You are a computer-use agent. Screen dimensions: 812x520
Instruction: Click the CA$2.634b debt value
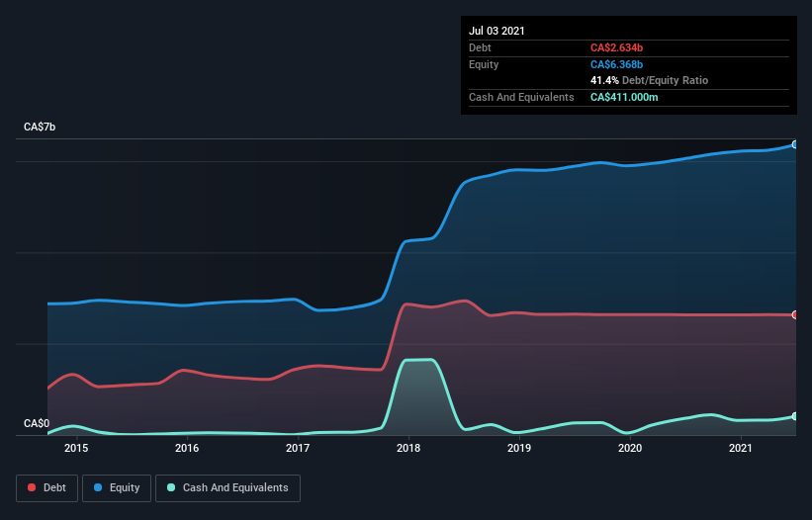pos(616,47)
